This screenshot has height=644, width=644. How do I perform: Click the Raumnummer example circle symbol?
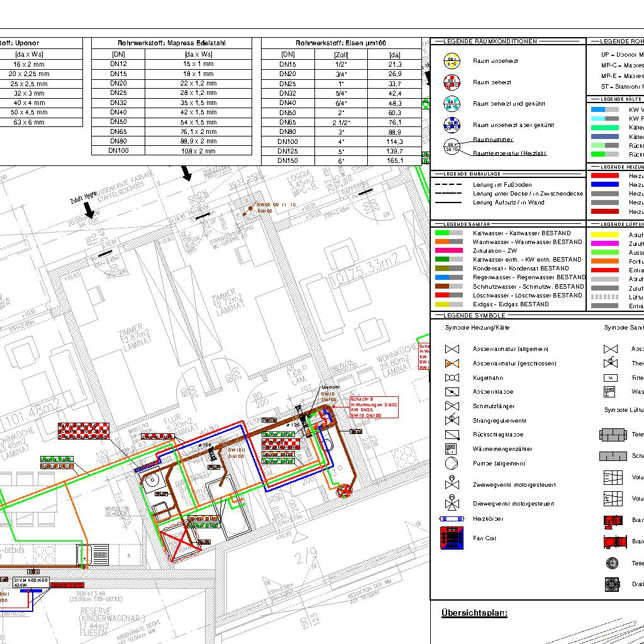(452, 147)
